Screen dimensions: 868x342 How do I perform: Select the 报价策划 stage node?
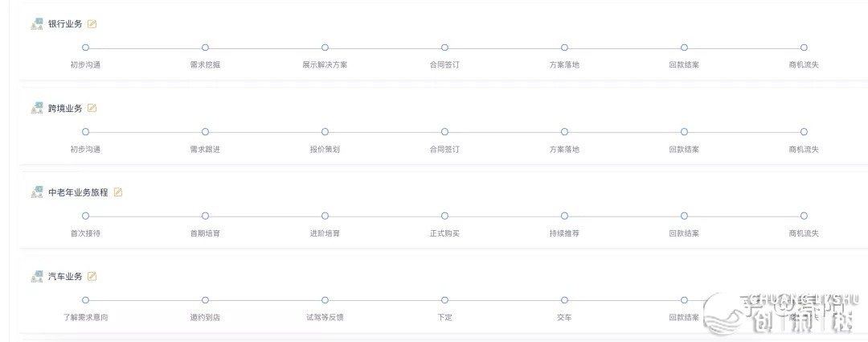(x=325, y=132)
